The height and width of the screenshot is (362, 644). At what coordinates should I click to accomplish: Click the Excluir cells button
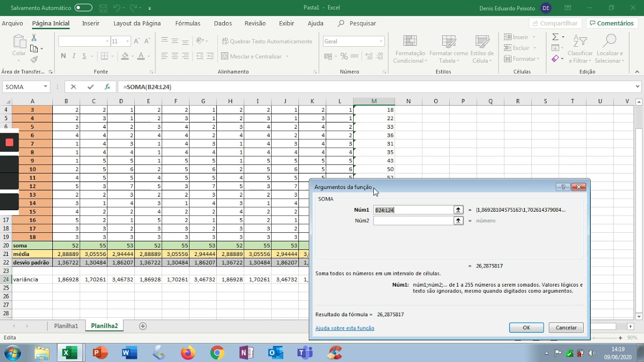click(520, 48)
